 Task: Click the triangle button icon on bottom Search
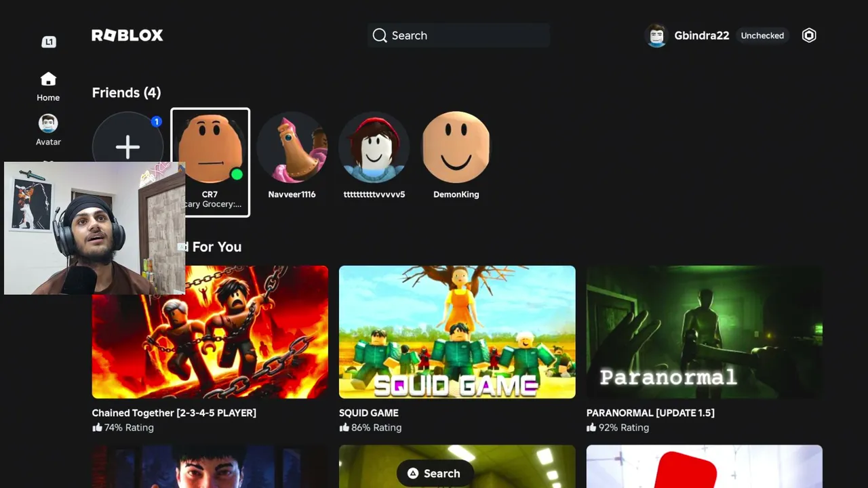(412, 474)
